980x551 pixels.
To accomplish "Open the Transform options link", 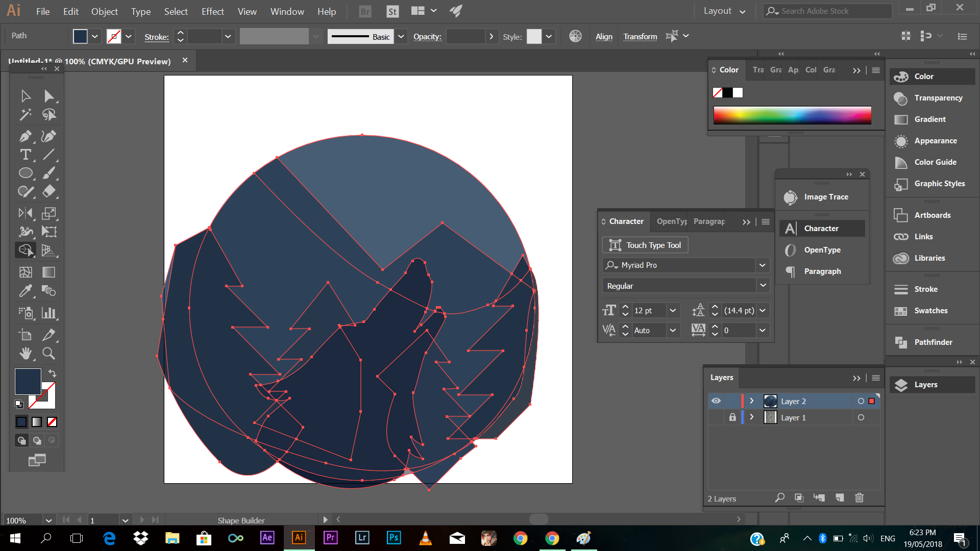I will (x=640, y=37).
